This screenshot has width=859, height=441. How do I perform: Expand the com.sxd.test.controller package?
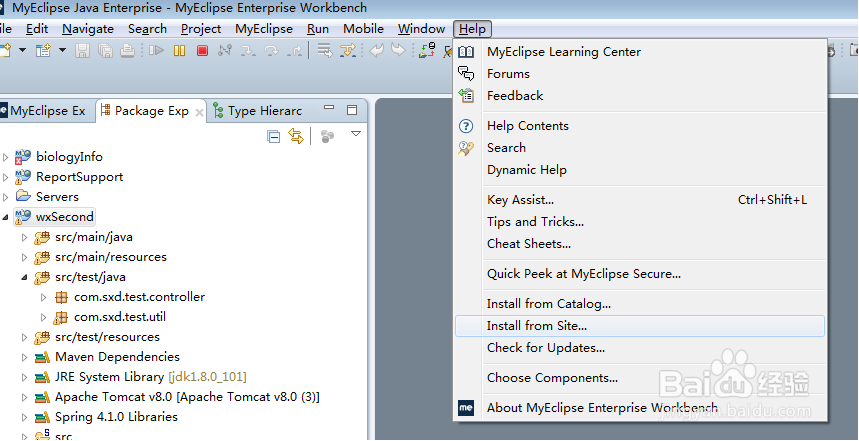point(44,297)
